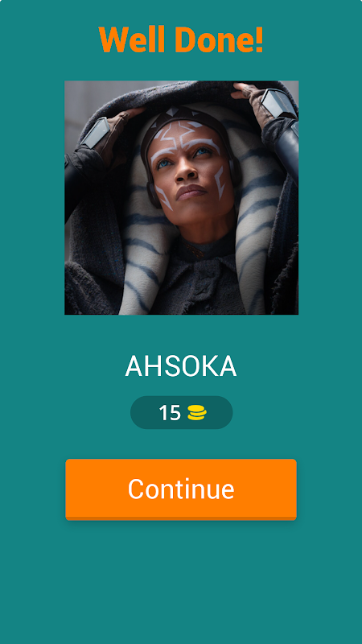Click the left wrist gauntlet in photo

click(95, 132)
